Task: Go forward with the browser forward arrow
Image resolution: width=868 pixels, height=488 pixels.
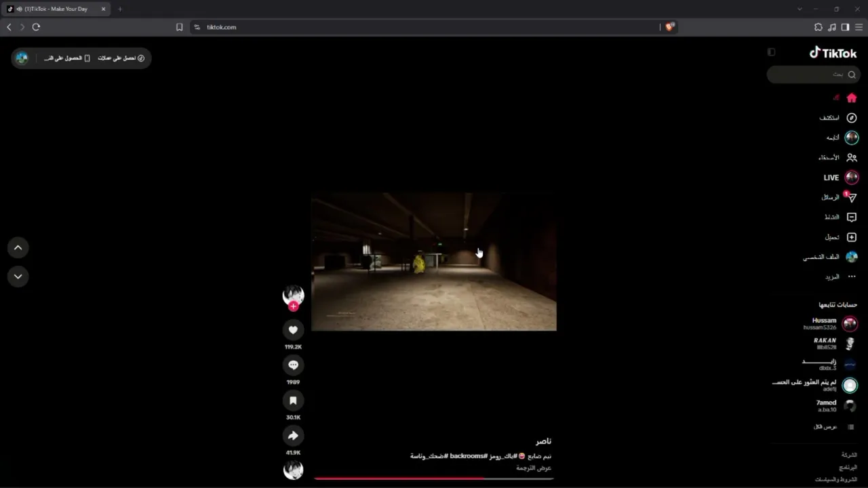Action: (22, 27)
